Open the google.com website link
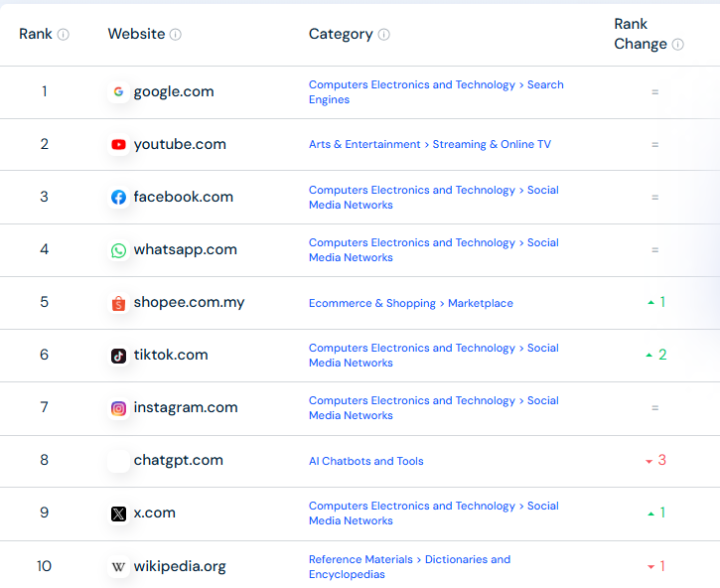Screen dimensions: 720x588 [174, 91]
